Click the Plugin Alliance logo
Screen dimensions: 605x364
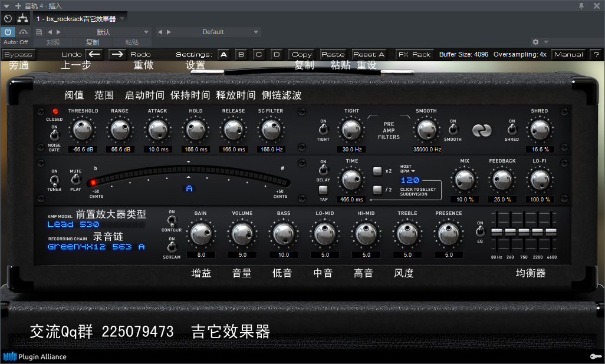35,356
